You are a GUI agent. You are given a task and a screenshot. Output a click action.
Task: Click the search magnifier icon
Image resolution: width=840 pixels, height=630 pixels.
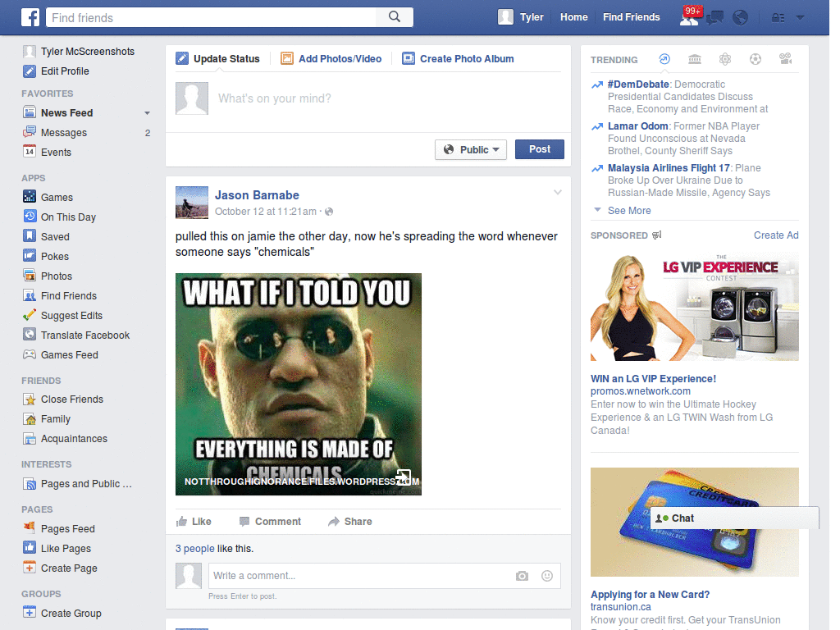[395, 17]
